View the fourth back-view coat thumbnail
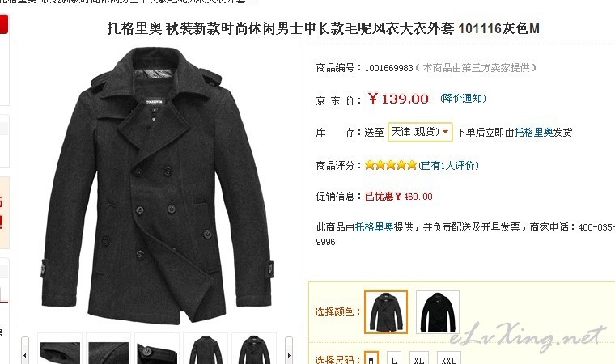This screenshot has width=615, height=364. point(206,349)
